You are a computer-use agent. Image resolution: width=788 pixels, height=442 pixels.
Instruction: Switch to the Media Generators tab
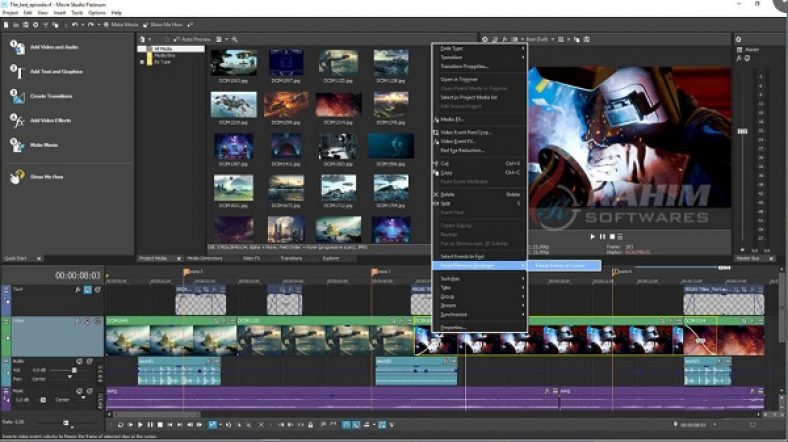pyautogui.click(x=205, y=257)
